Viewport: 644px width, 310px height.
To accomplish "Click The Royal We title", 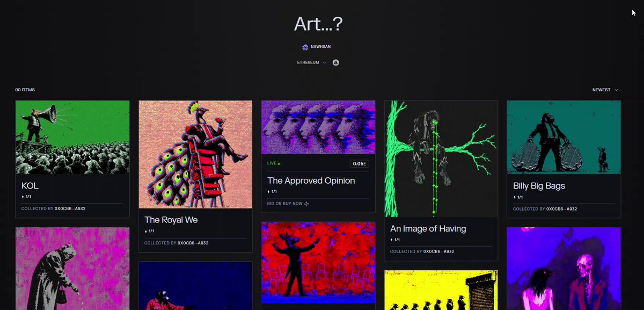I will pyautogui.click(x=171, y=220).
